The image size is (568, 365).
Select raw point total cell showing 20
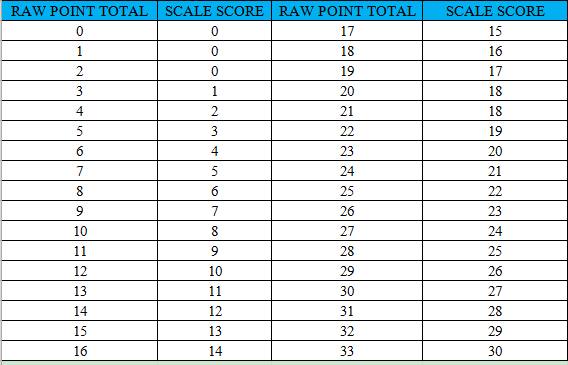click(347, 91)
